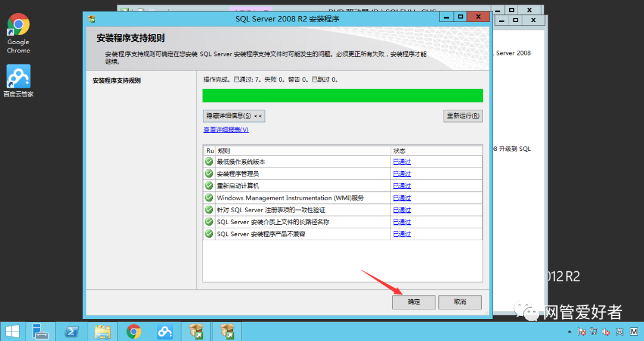Open Baidu cloud app in taskbar

(x=165, y=331)
